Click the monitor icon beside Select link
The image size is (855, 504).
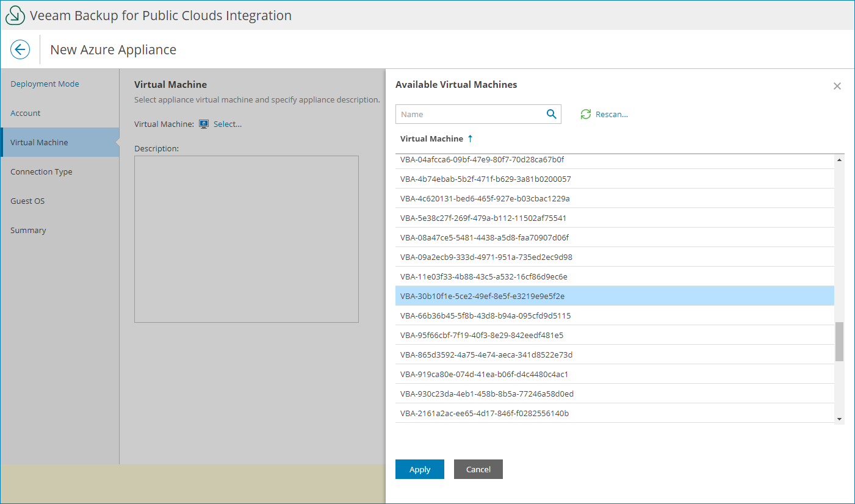(203, 124)
